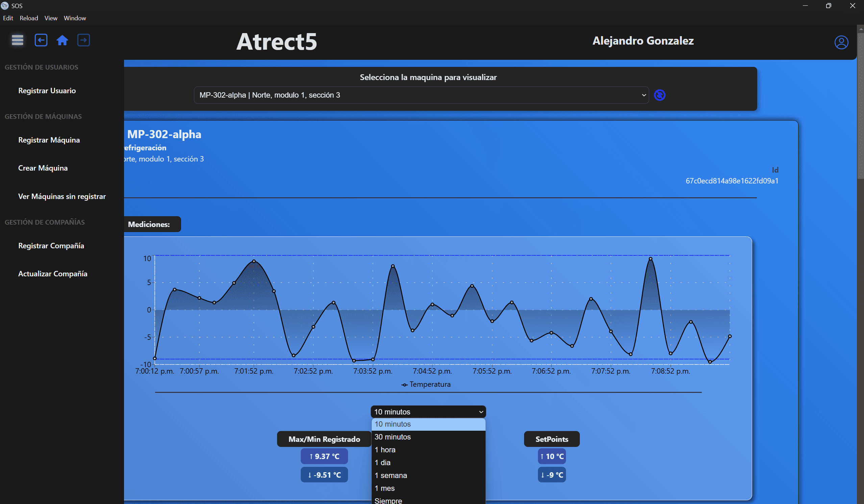Click the upper setpoint 10 °C badge
Viewport: 864px width, 504px height.
pos(552,456)
